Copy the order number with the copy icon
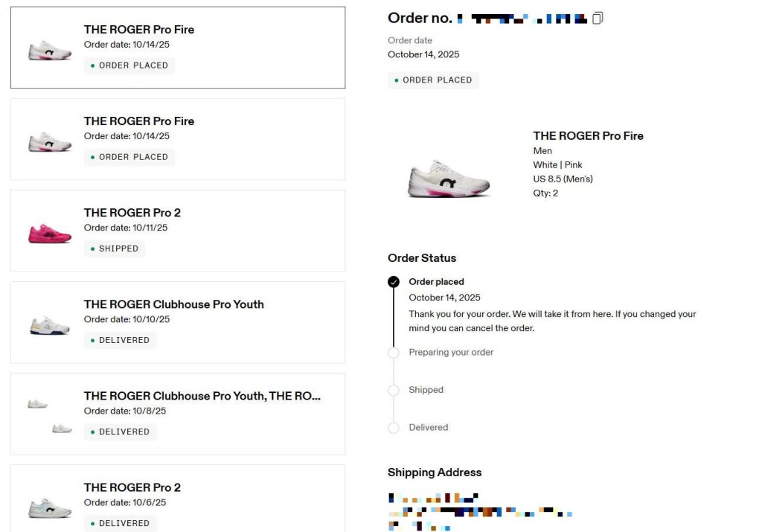The image size is (762, 532). tap(598, 18)
